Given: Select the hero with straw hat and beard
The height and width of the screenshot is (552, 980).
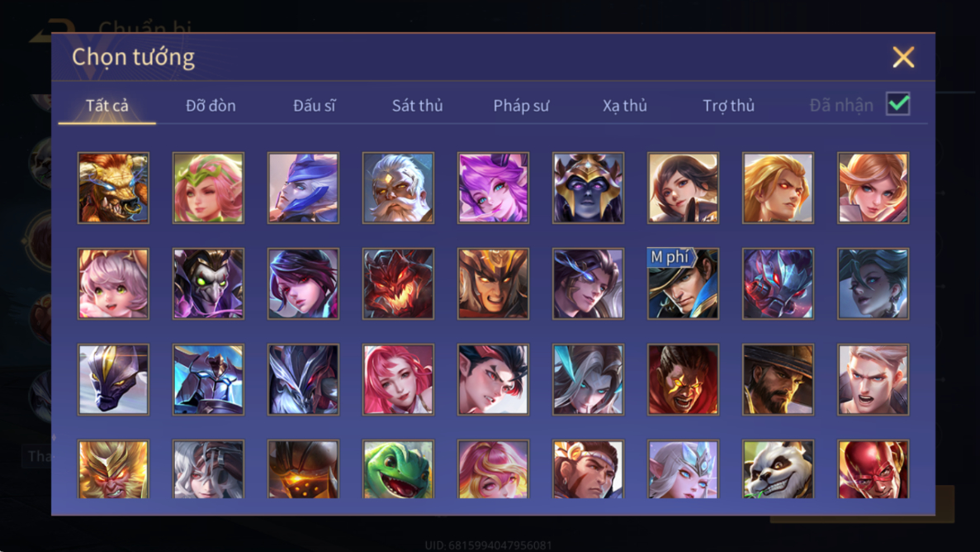Looking at the screenshot, I should coord(778,379).
